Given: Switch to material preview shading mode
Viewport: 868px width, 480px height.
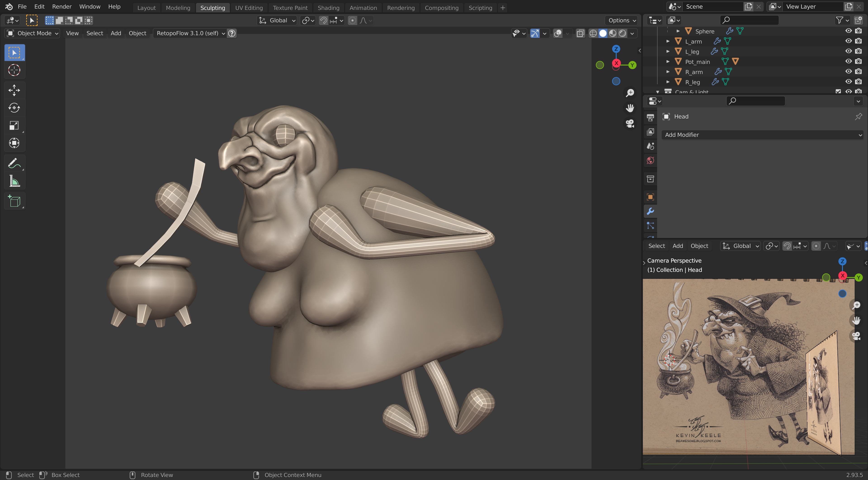Looking at the screenshot, I should point(613,33).
